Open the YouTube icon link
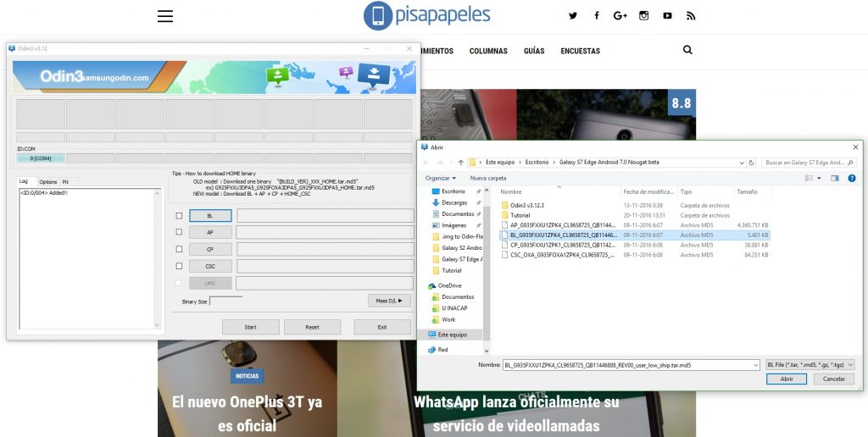This screenshot has height=437, width=868. tap(667, 16)
